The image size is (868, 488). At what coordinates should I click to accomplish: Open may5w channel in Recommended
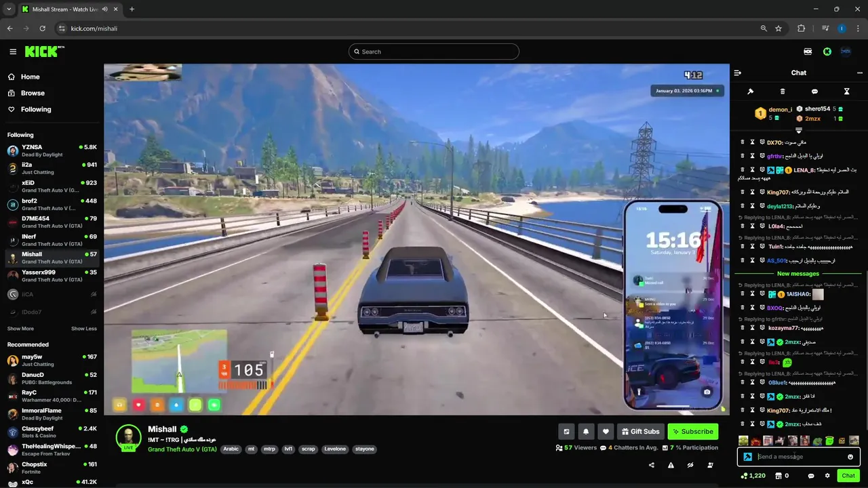pyautogui.click(x=52, y=360)
